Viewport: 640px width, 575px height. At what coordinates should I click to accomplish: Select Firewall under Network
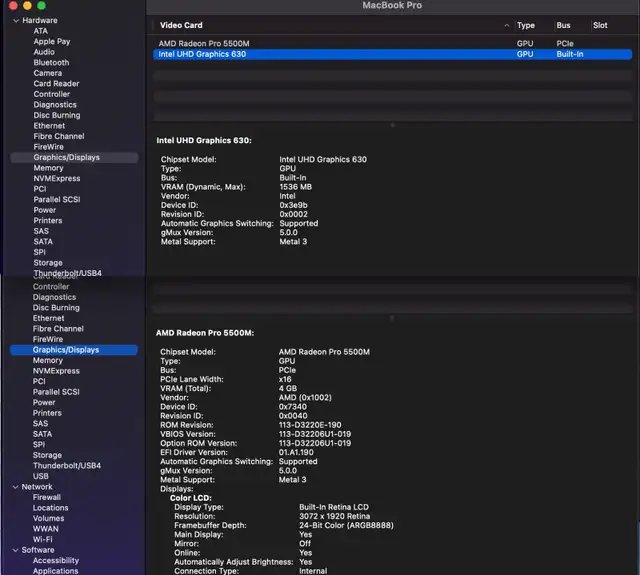tap(47, 497)
